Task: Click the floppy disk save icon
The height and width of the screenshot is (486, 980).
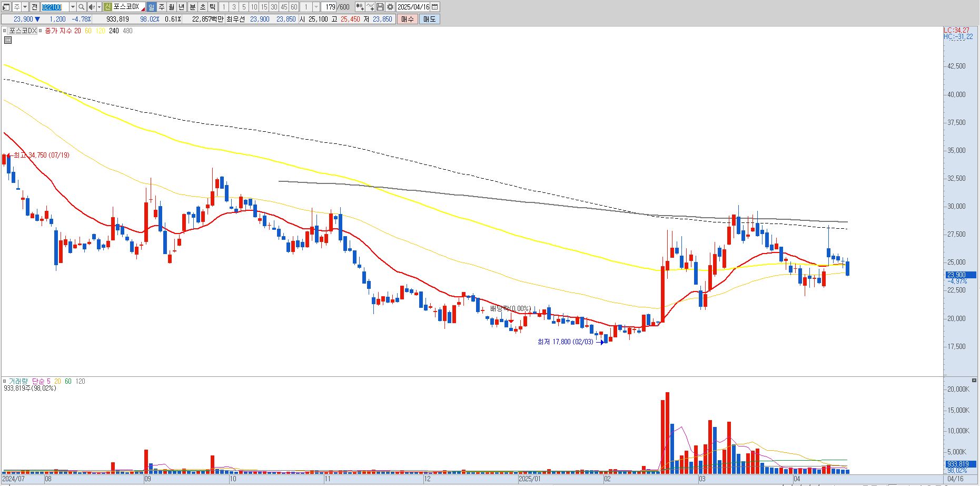Action: coord(380,7)
